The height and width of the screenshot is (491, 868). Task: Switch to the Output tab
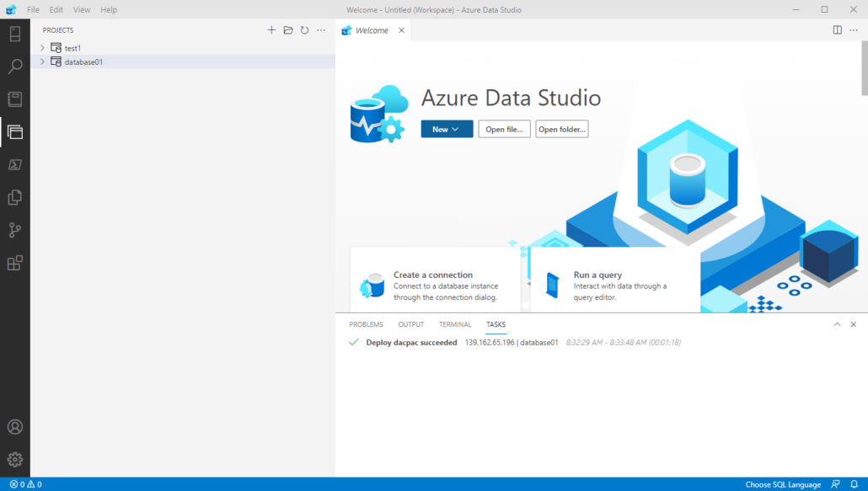[411, 324]
